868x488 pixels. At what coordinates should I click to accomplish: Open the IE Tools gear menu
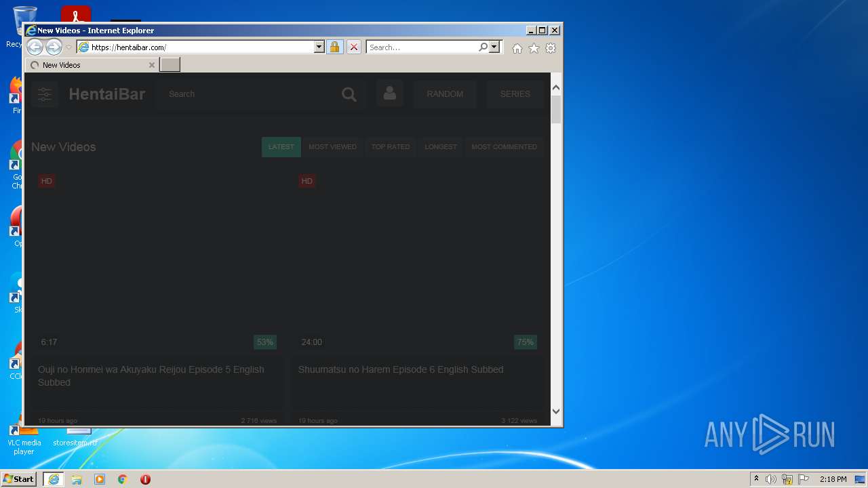(551, 48)
